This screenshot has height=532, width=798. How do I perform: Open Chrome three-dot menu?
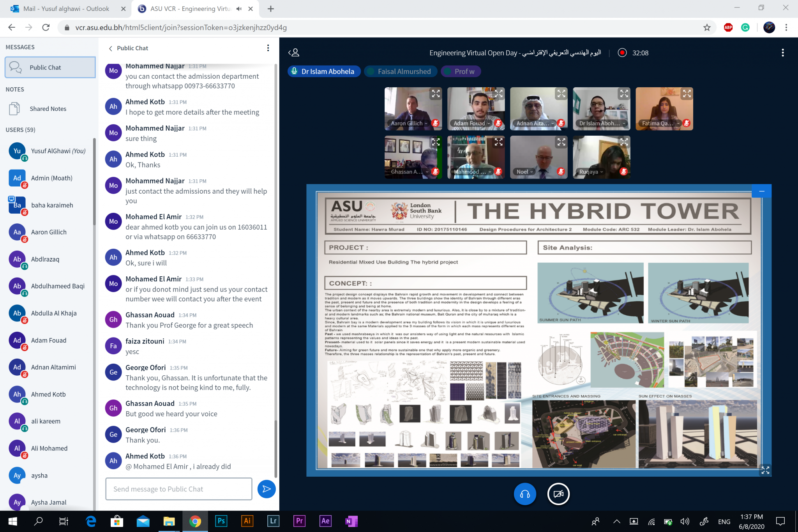click(786, 27)
